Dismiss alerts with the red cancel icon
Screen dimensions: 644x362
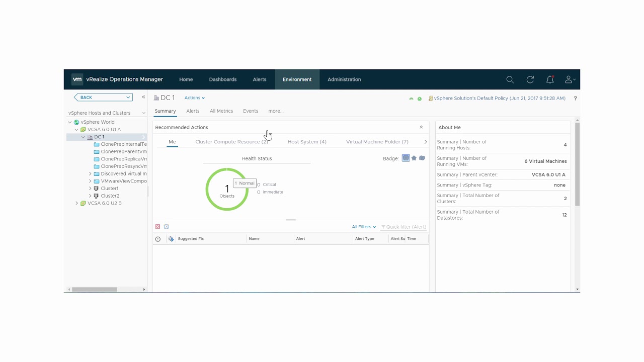(x=157, y=227)
